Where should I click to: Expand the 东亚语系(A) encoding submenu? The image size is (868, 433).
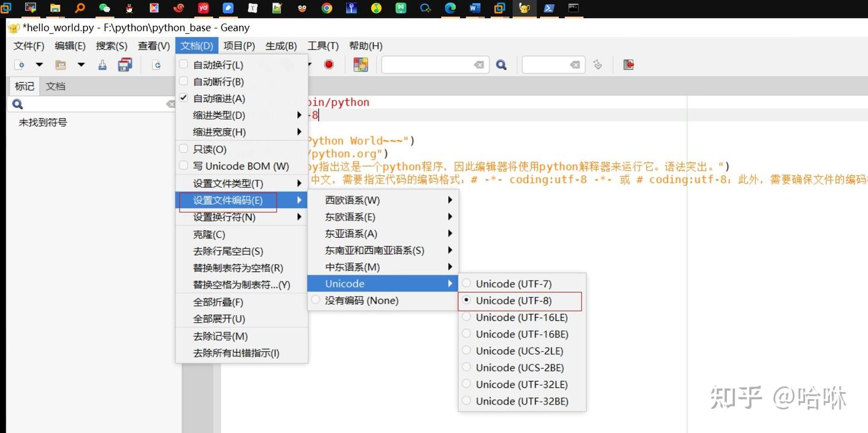tap(383, 234)
